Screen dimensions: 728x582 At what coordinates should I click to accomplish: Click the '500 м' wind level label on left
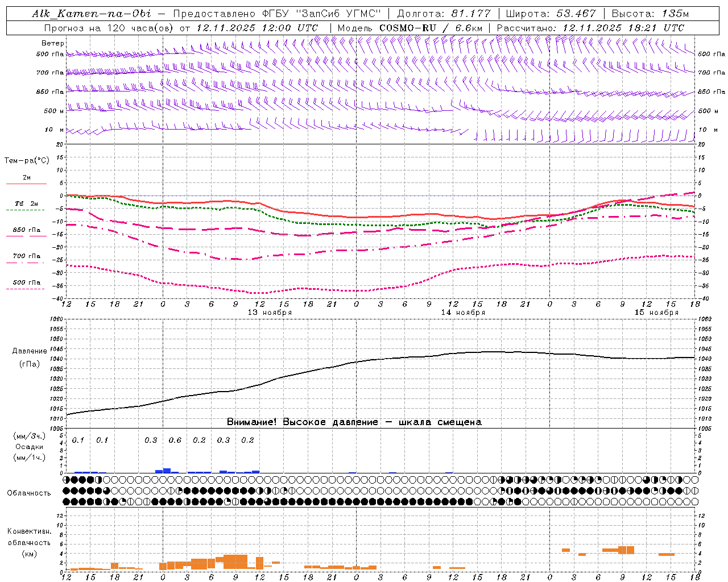(54, 111)
